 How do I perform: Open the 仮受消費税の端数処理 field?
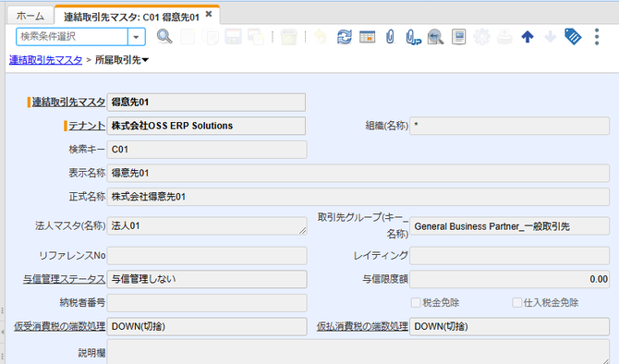tap(207, 326)
